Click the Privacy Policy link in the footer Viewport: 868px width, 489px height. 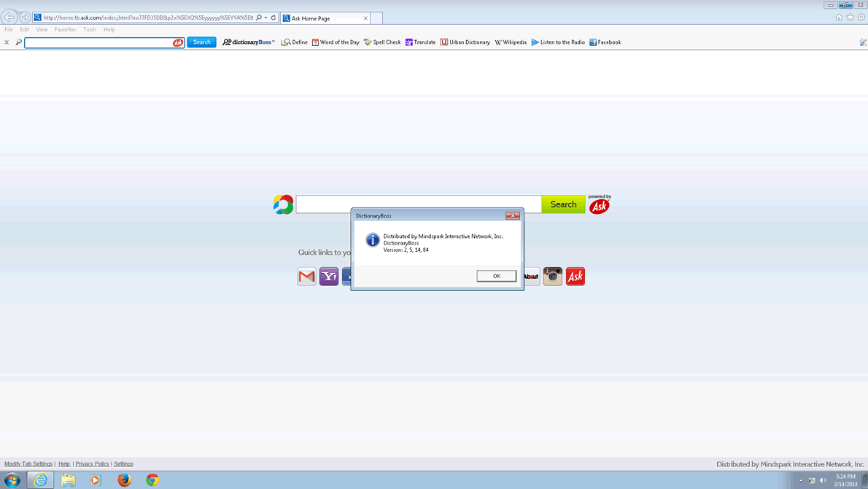pos(93,464)
